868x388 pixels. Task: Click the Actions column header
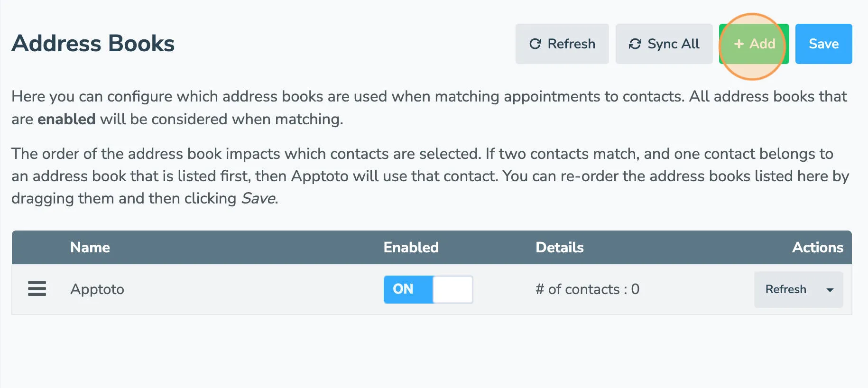(x=817, y=247)
